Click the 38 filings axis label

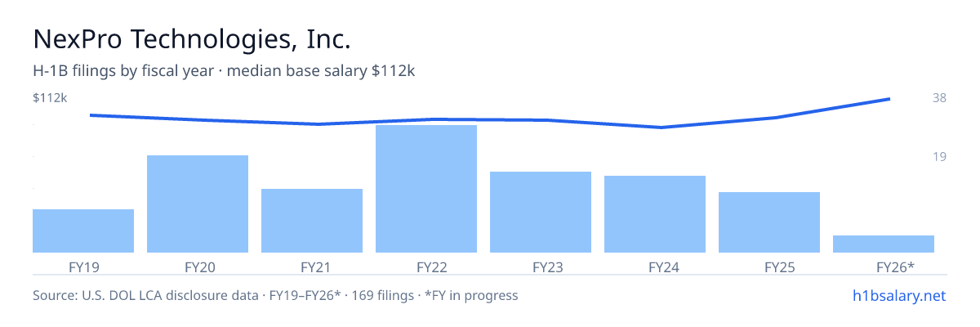(x=939, y=98)
